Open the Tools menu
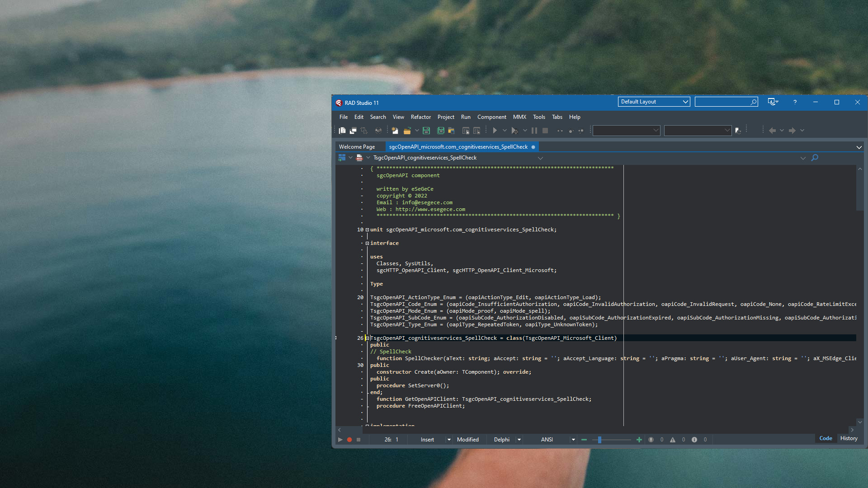Screen dimensions: 868x488 (x=539, y=117)
